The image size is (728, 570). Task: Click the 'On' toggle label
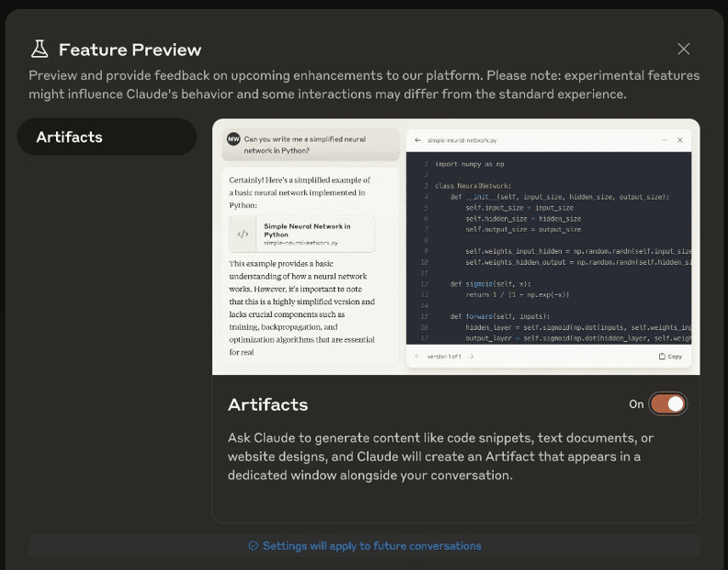(x=636, y=405)
